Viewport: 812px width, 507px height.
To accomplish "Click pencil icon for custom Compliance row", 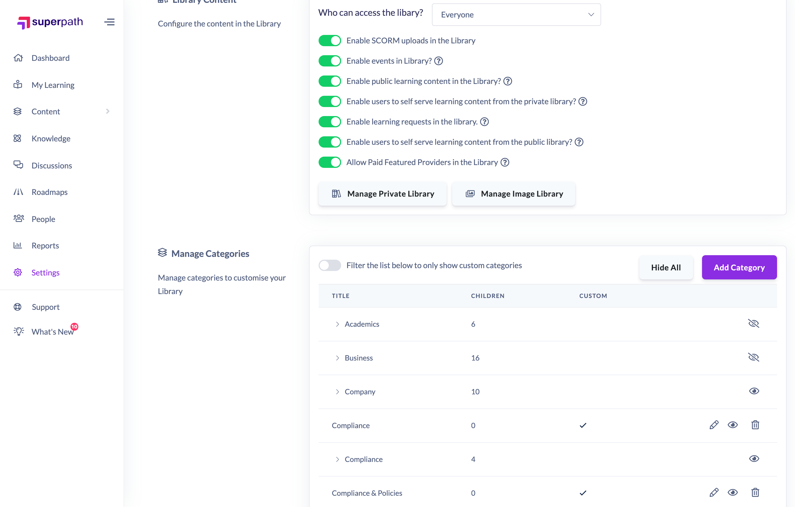I will (714, 425).
